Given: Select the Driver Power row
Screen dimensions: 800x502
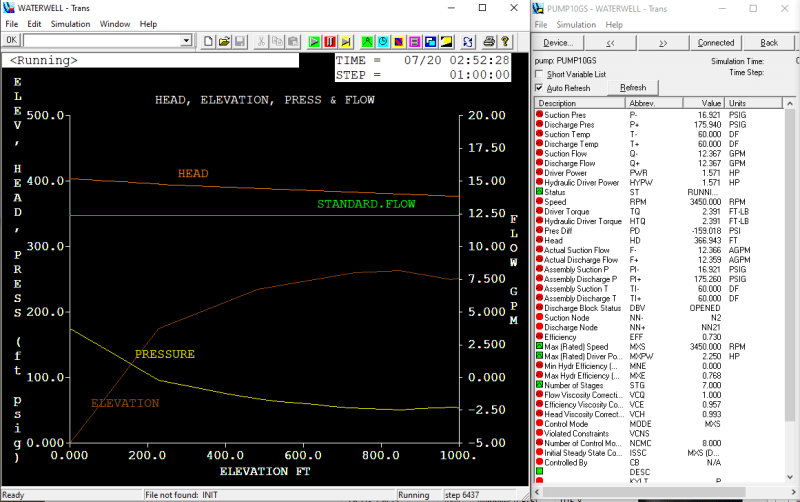Looking at the screenshot, I should [658, 173].
